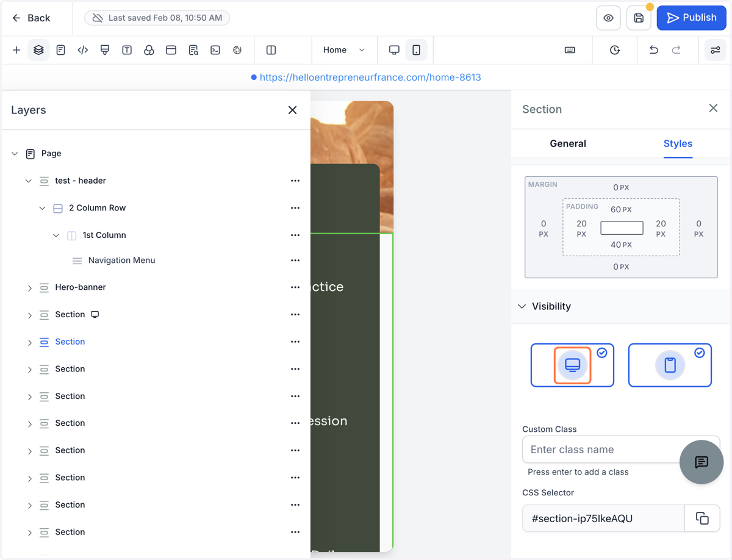Select the 2 Column Row layer
Viewport: 732px width, 560px height.
pyautogui.click(x=98, y=208)
